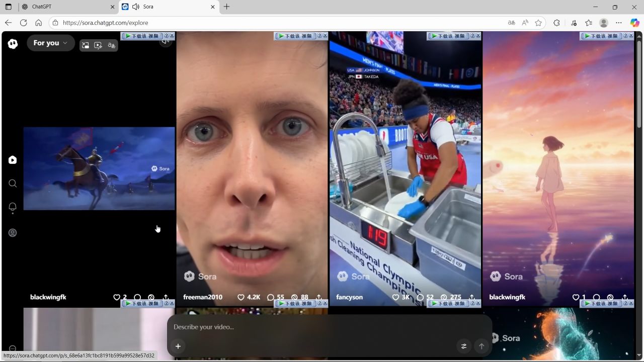Go back to the previous page
This screenshot has height=362, width=644.
[x=8, y=23]
